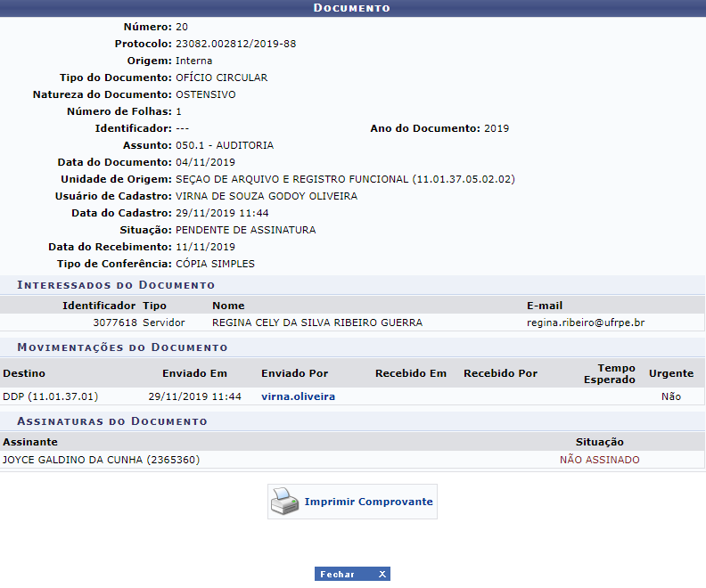706x588 pixels.
Task: Select the Regina Cely da Silva Ribeiro Guerra name
Action: tap(316, 323)
